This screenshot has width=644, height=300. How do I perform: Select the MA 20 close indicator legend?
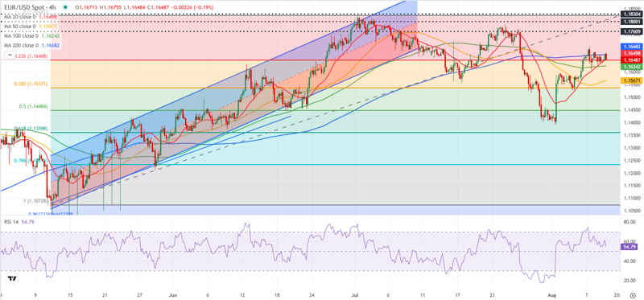(x=30, y=17)
